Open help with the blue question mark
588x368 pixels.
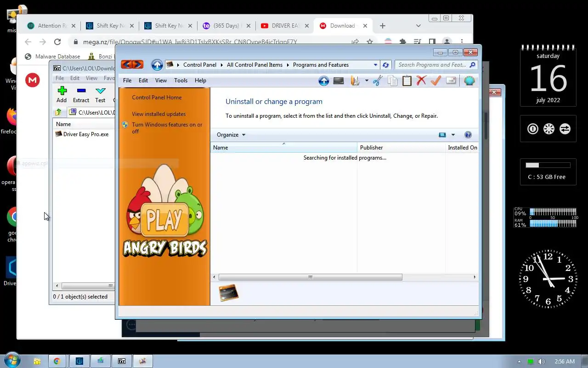click(x=468, y=135)
